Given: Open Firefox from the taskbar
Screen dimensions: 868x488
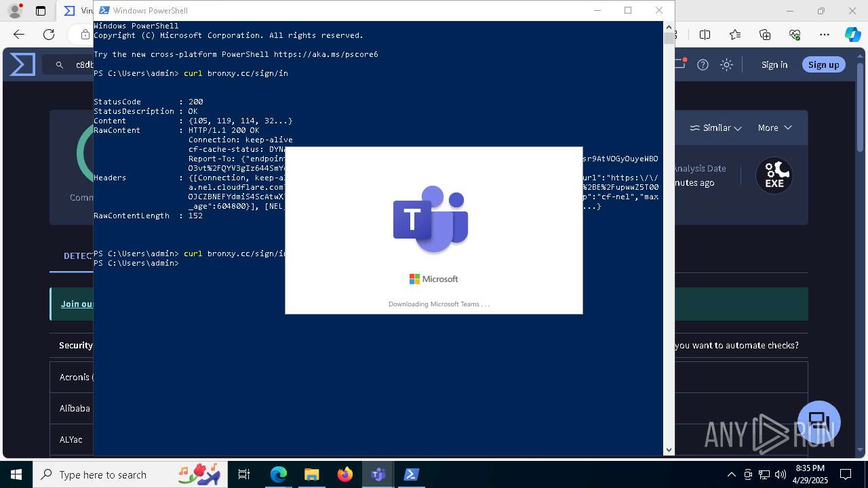Looking at the screenshot, I should point(345,474).
